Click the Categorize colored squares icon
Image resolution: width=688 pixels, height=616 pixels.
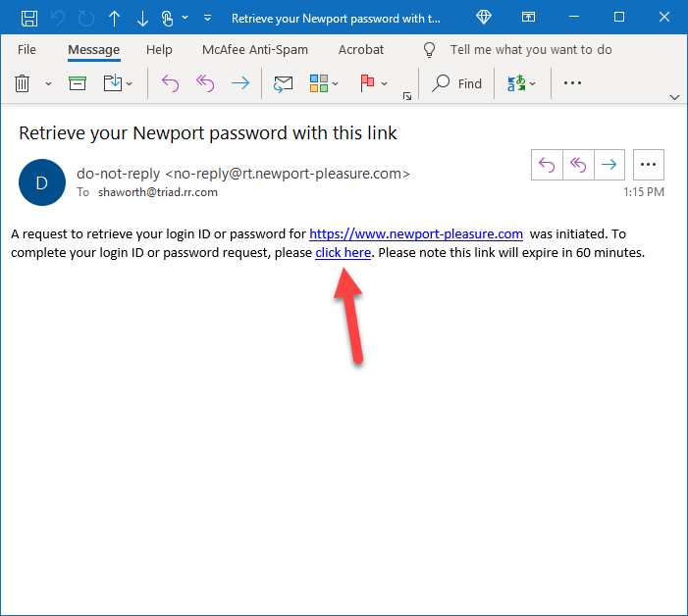coord(319,83)
